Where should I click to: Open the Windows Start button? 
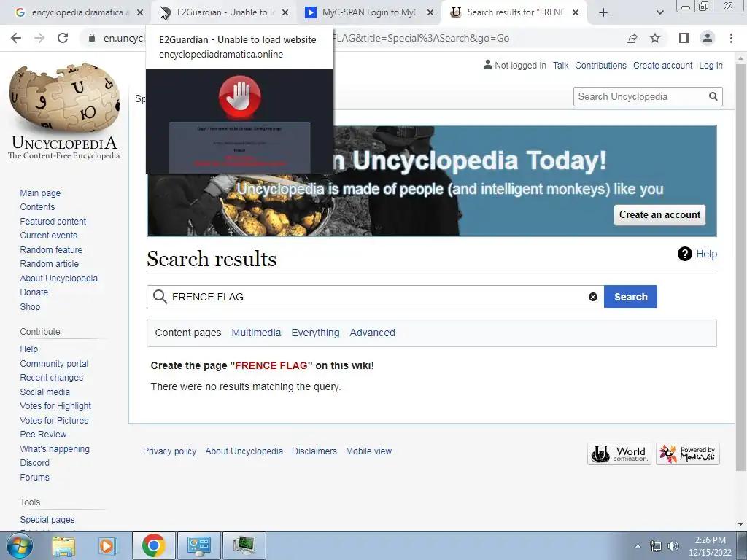[x=19, y=545]
